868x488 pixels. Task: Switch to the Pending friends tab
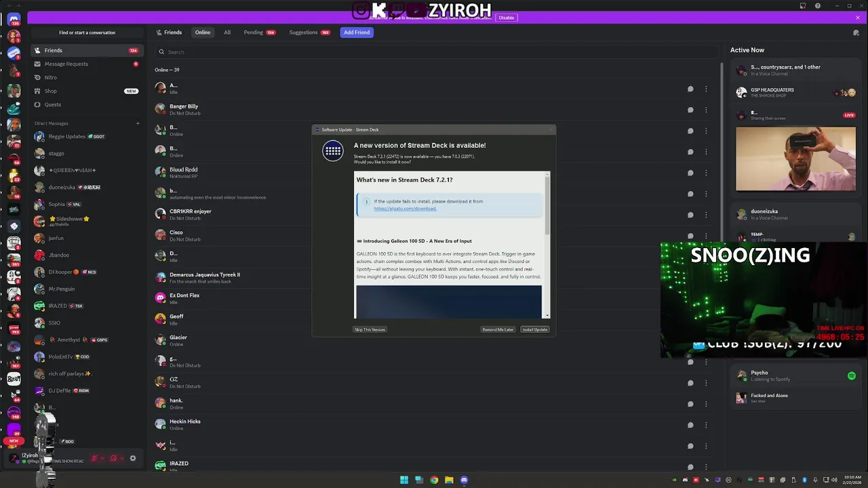pyautogui.click(x=259, y=33)
